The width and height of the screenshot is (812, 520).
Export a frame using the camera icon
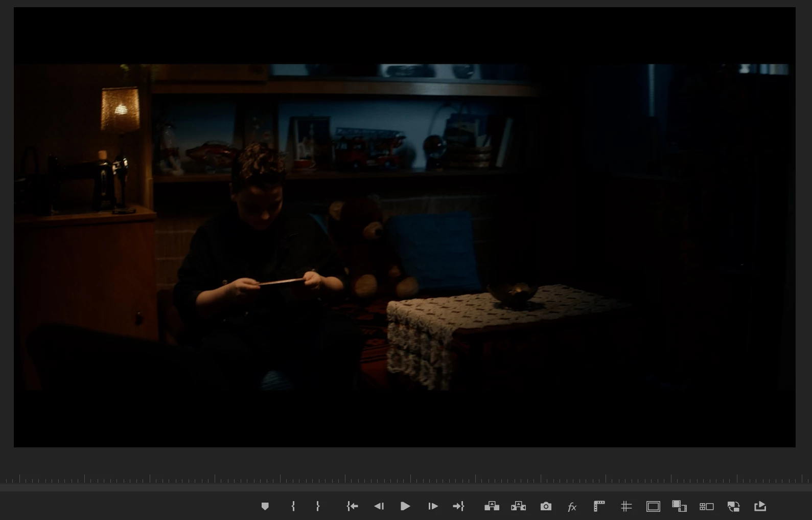pyautogui.click(x=546, y=506)
